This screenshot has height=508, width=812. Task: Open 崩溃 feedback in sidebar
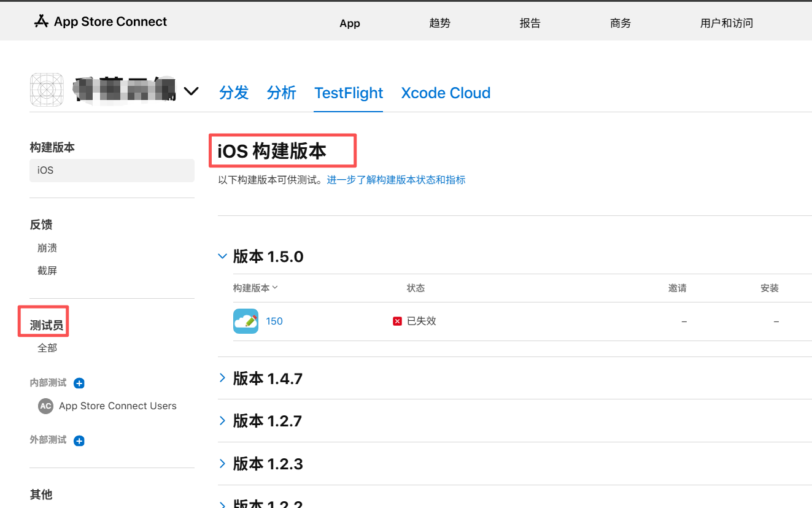coord(47,248)
